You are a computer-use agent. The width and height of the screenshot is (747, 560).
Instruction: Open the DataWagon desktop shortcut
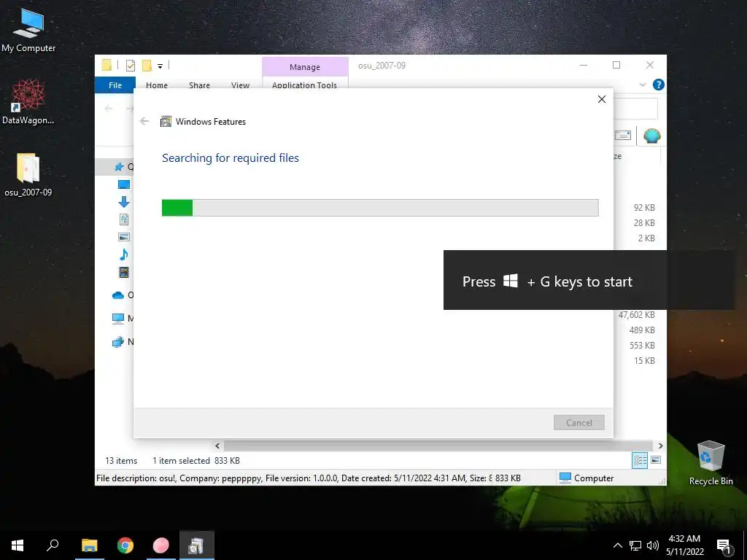point(28,101)
